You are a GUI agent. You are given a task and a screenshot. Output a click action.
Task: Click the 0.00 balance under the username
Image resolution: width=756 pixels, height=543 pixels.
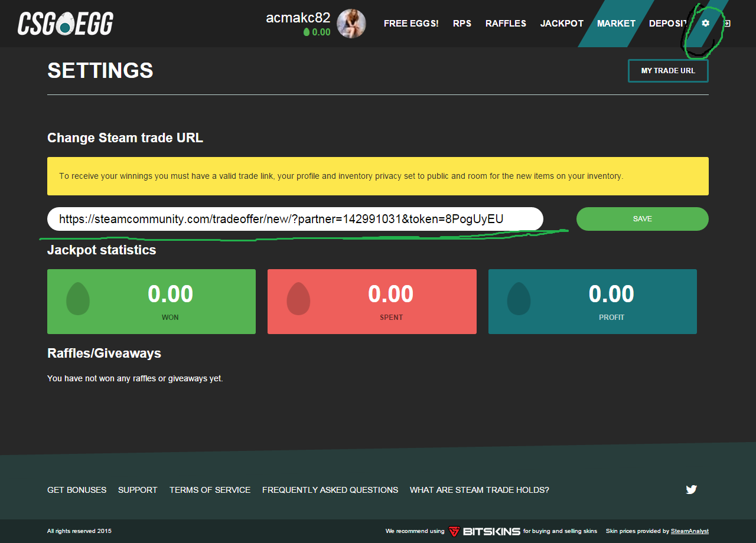click(x=321, y=32)
